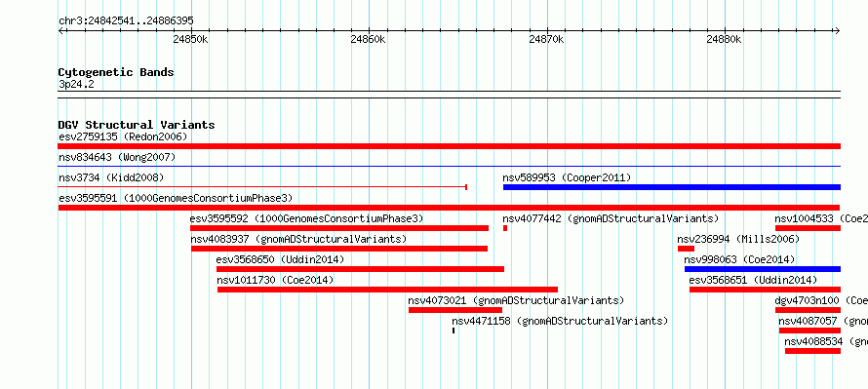Open nsv1011730 (Coe2014) label
The image size is (868, 389).
click(x=275, y=280)
